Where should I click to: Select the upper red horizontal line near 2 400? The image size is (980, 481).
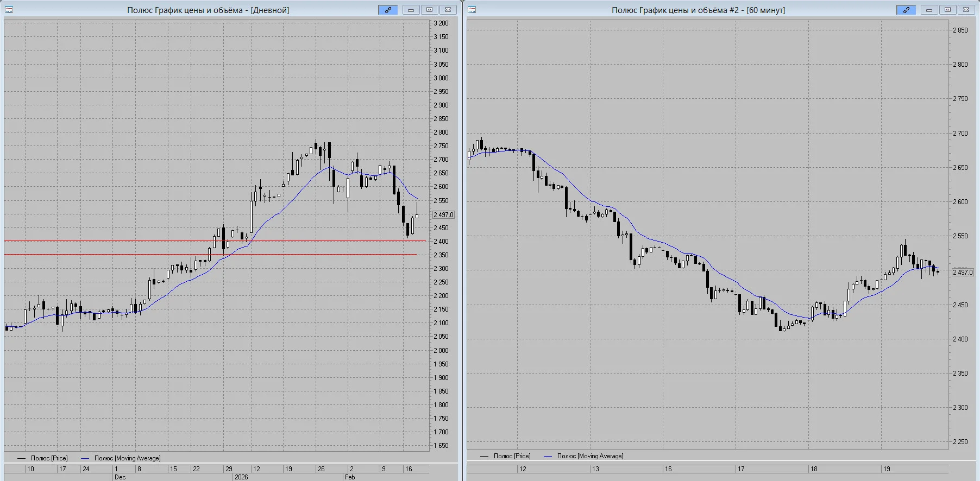[x=215, y=240]
